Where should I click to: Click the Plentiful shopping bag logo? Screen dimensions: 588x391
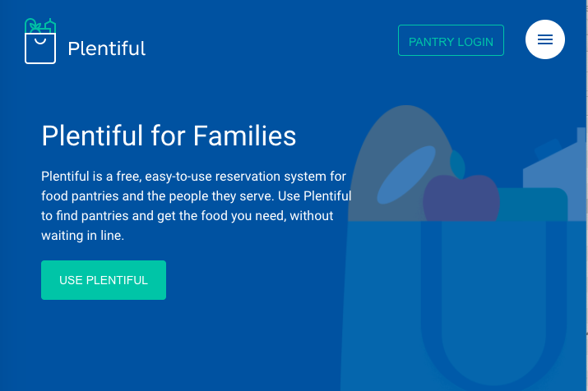coord(40,43)
